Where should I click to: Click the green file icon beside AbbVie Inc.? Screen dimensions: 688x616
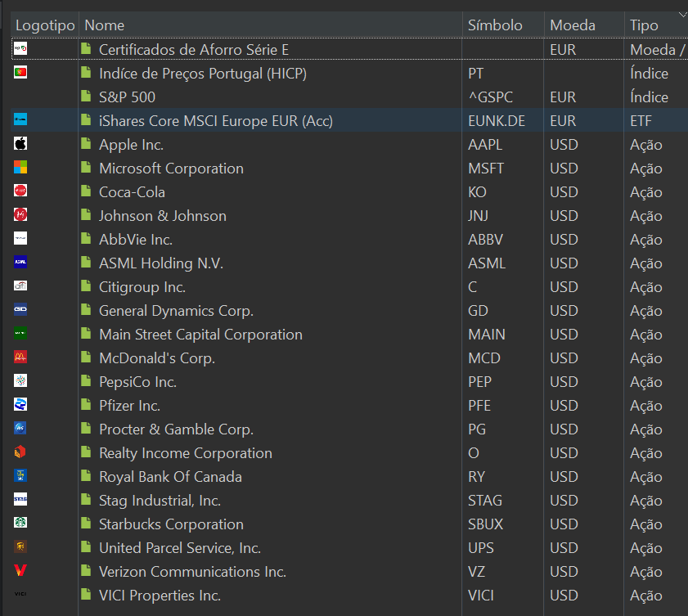tap(86, 238)
